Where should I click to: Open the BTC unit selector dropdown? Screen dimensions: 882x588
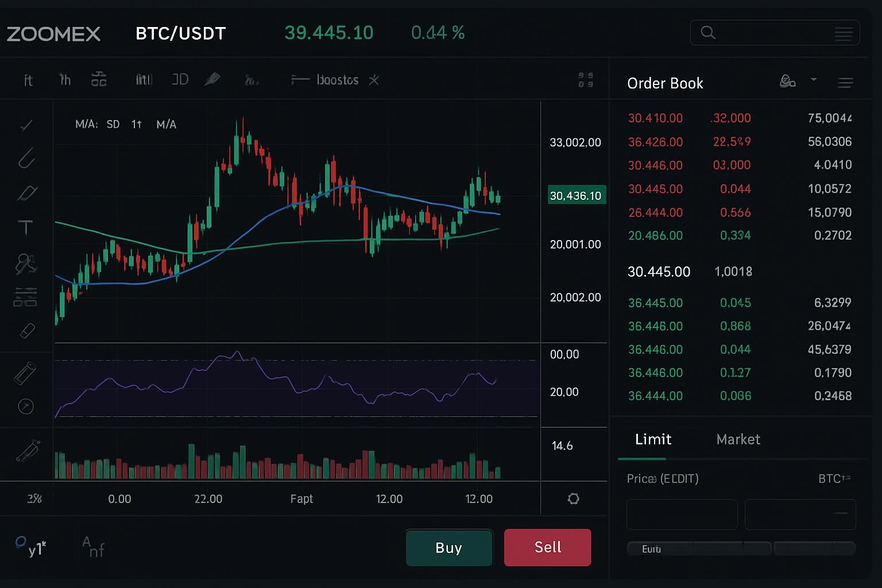834,478
